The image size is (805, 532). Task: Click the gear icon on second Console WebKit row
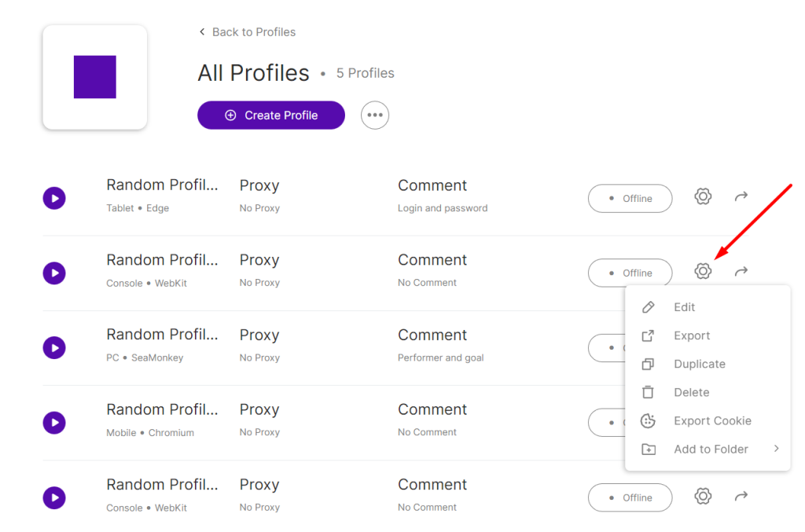[x=703, y=271]
